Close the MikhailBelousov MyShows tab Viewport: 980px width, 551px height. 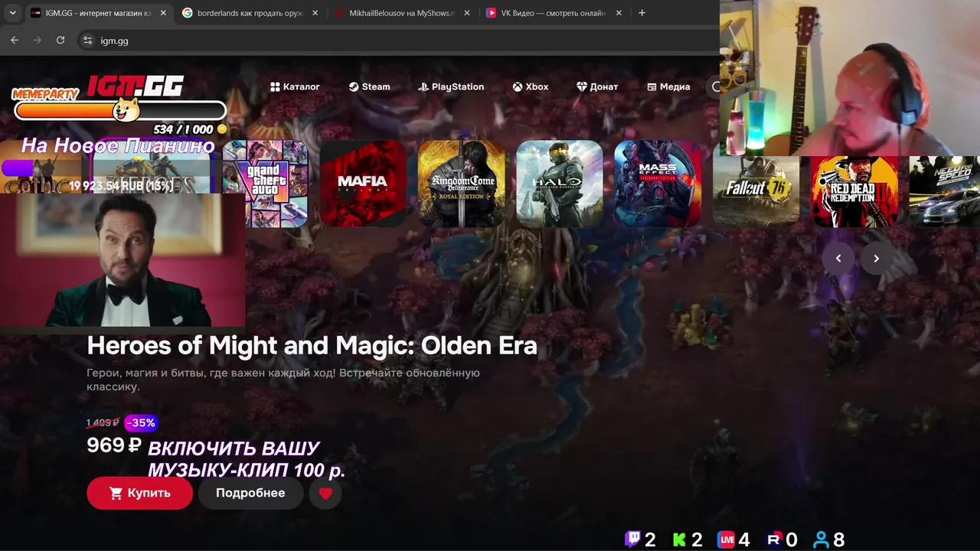coord(466,13)
